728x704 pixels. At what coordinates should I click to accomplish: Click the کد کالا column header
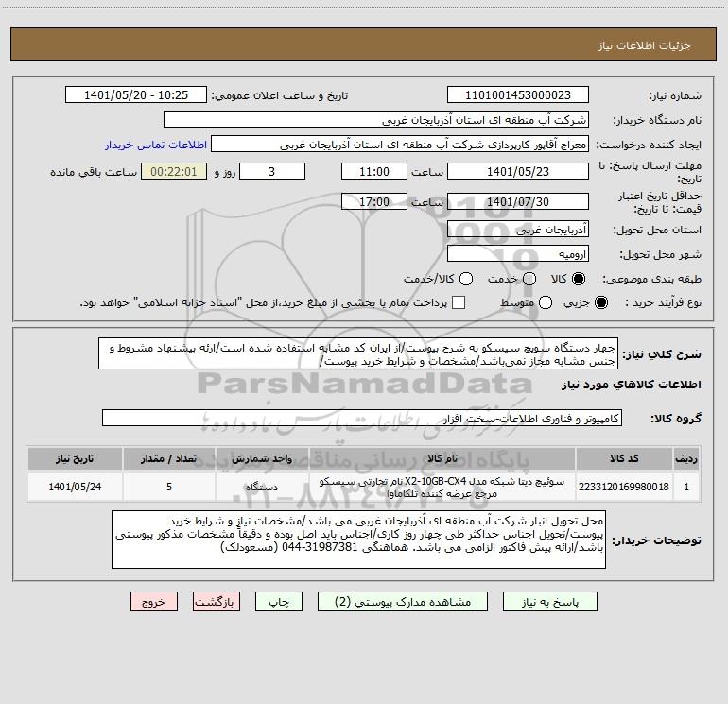624,458
